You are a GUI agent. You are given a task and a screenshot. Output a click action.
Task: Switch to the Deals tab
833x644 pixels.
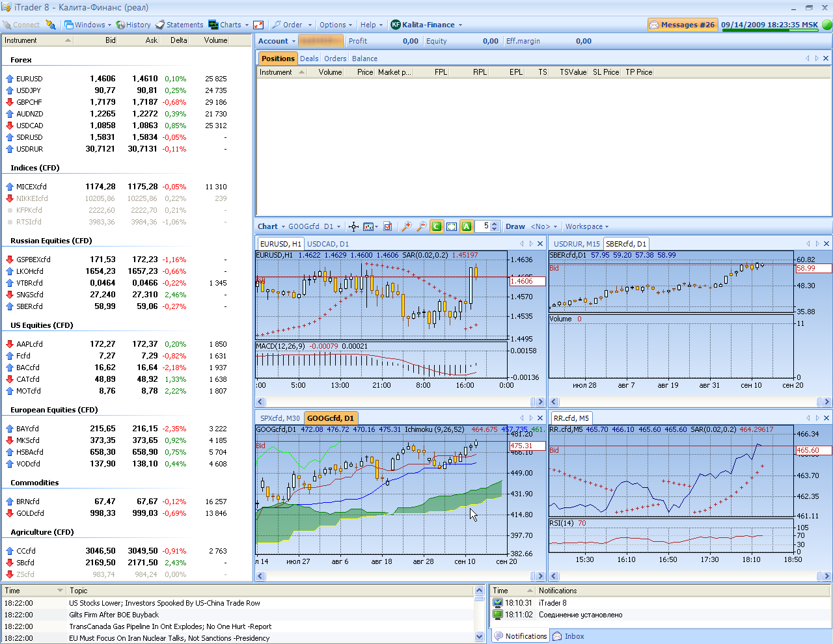pos(309,59)
